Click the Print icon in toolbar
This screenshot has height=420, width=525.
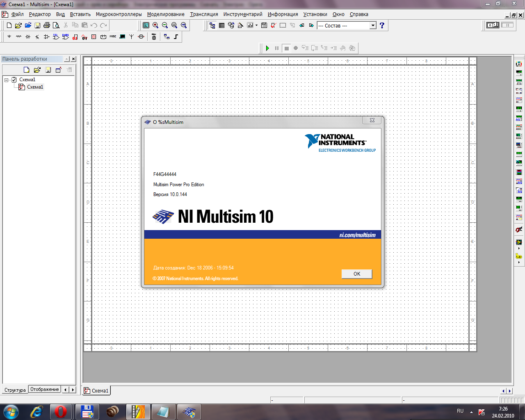47,25
